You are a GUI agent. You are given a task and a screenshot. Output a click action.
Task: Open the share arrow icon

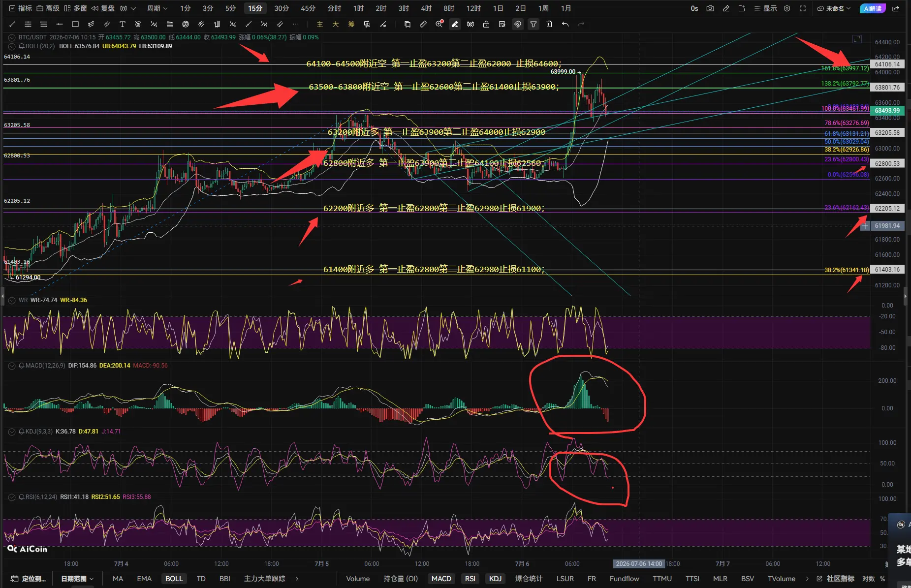(x=896, y=8)
